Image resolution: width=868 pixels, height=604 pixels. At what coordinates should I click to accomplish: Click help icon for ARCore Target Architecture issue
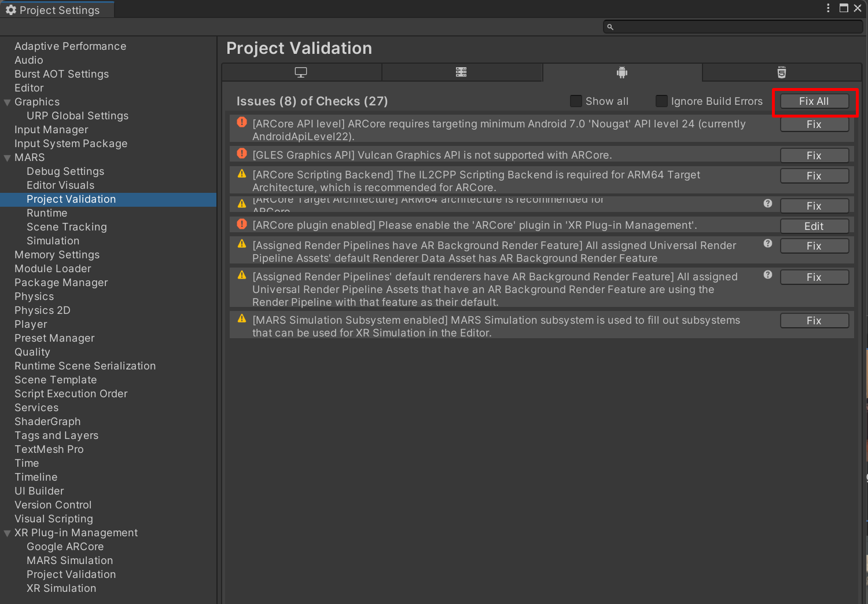(x=768, y=203)
